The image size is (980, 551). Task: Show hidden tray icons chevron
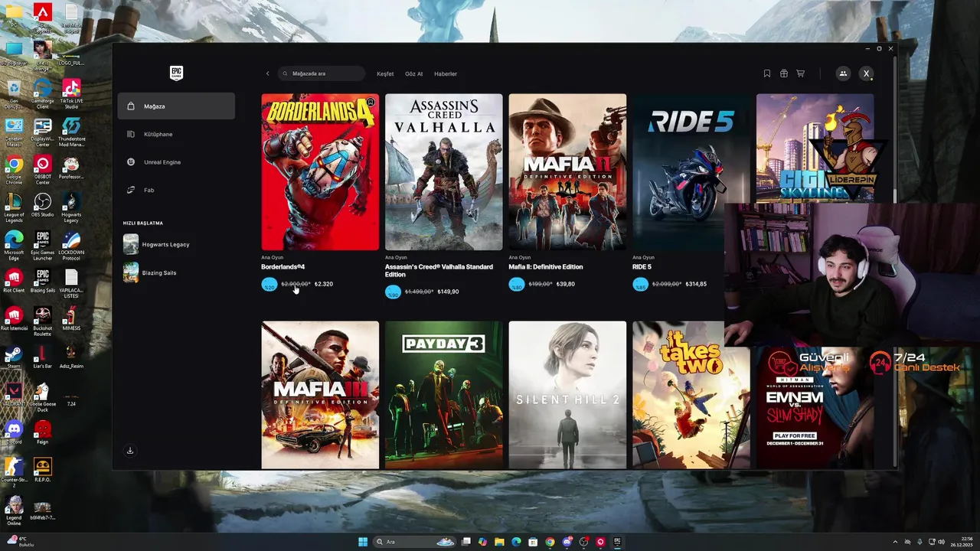click(895, 542)
